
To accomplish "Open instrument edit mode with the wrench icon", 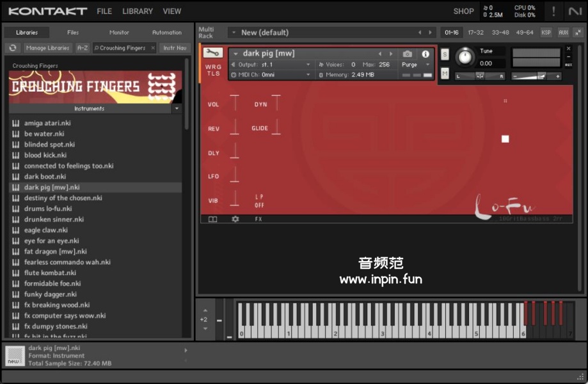I will click(213, 53).
